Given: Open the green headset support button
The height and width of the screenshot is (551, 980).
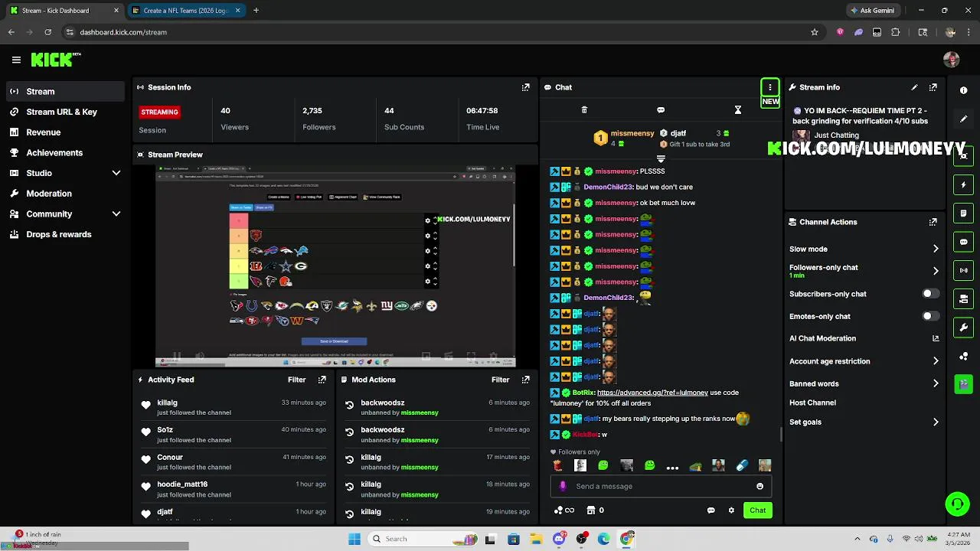Looking at the screenshot, I should [x=957, y=504].
